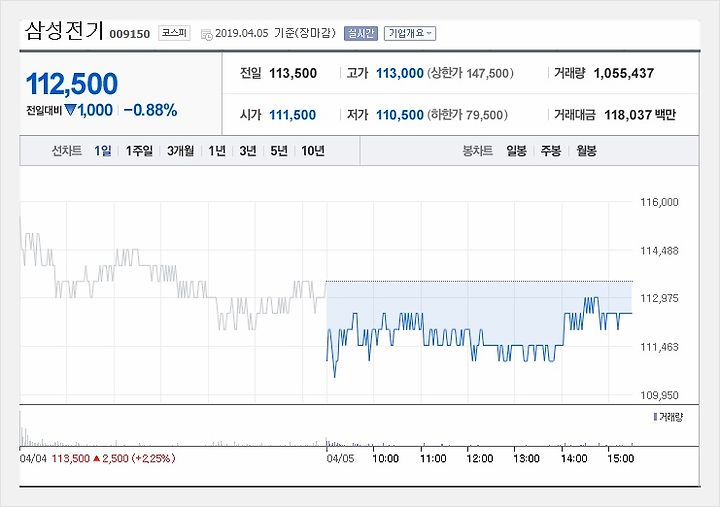
Task: Click the 12:00 time axis marker
Action: tap(480, 458)
